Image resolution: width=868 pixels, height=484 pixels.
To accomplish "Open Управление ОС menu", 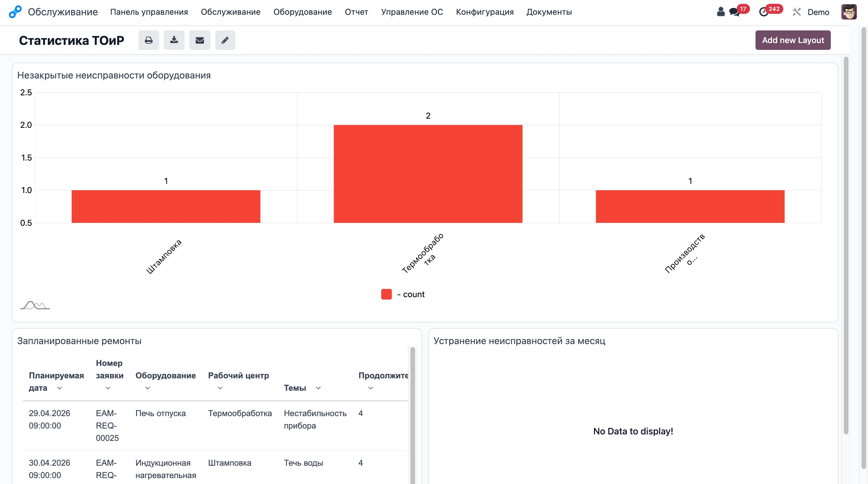I will (412, 12).
